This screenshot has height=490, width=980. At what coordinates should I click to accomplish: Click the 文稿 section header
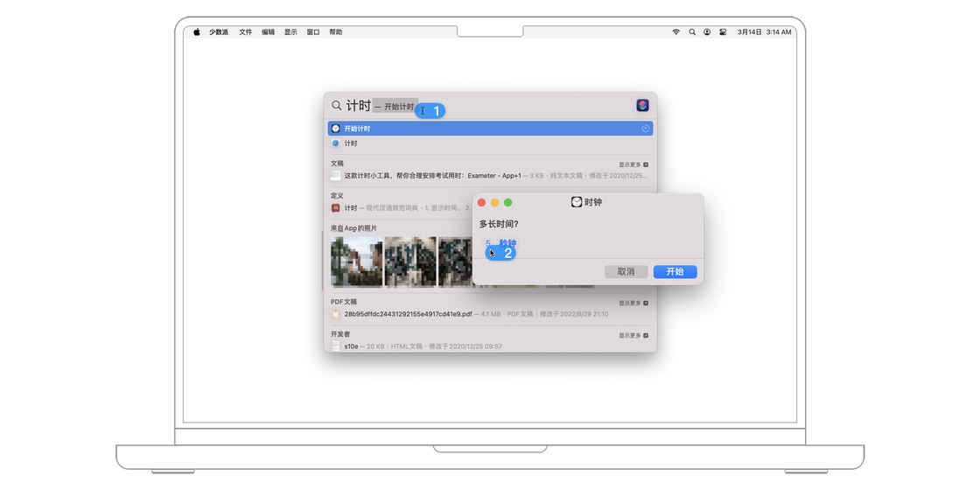[337, 163]
